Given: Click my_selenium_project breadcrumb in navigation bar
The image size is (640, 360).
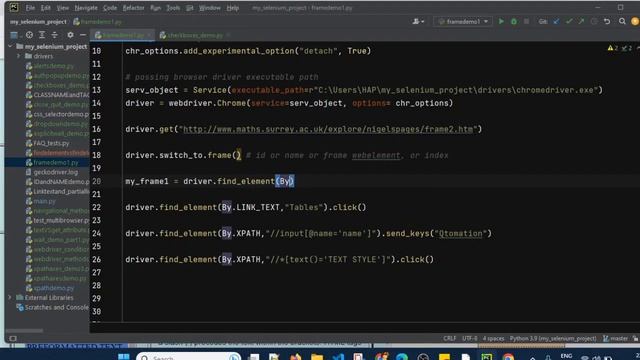Looking at the screenshot, I should point(38,22).
